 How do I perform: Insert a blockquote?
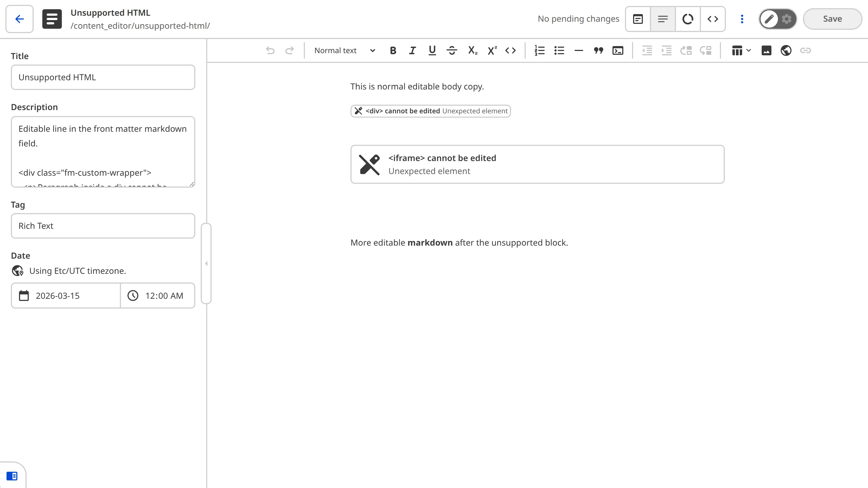tap(598, 50)
